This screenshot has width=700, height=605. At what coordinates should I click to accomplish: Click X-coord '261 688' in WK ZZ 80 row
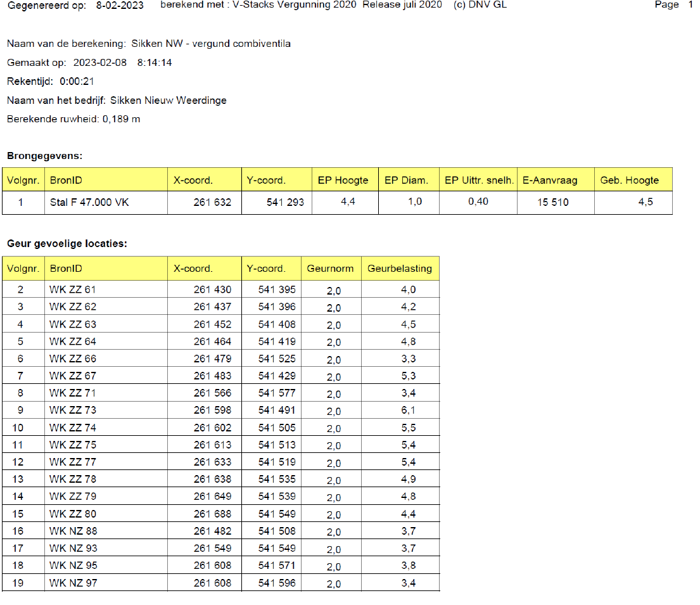212,514
